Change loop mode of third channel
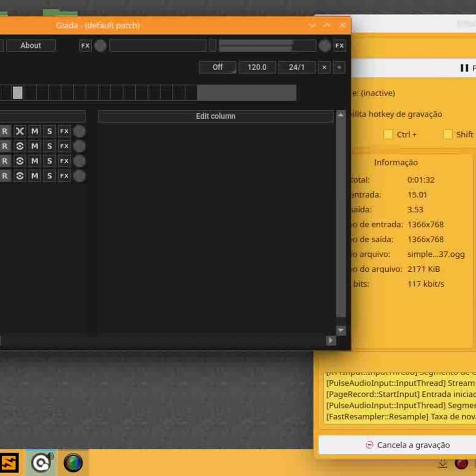 (20, 161)
